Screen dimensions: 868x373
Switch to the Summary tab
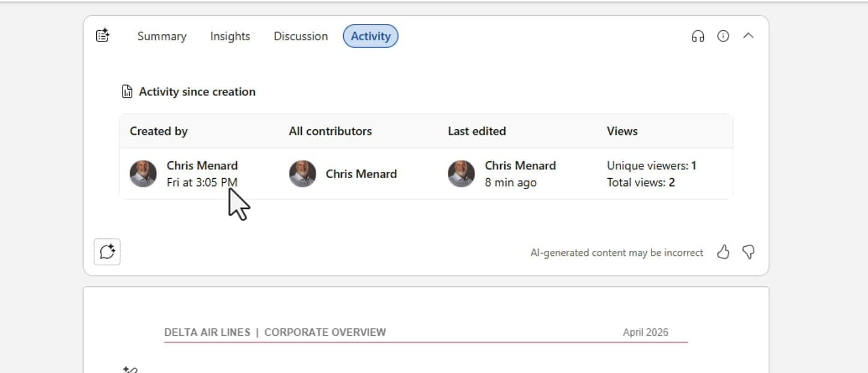click(x=162, y=36)
